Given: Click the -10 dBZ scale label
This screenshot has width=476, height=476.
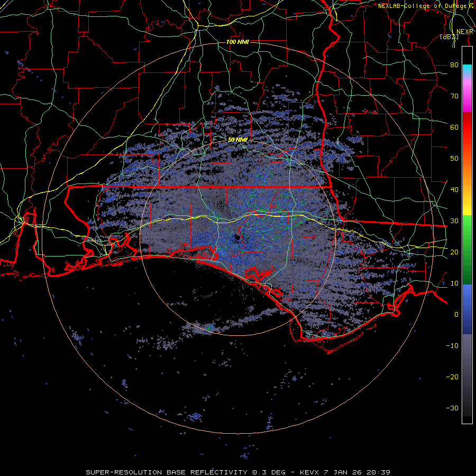Looking at the screenshot, I should (452, 345).
